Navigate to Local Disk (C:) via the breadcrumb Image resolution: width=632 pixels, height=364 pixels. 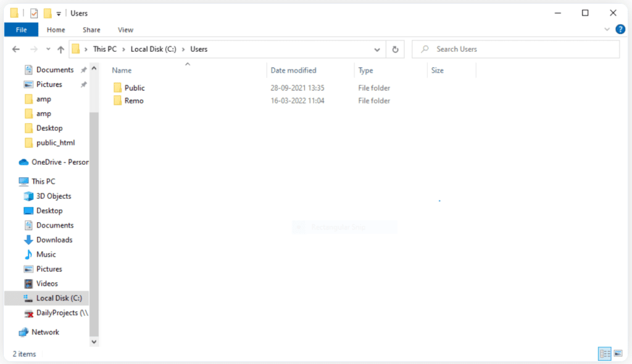[153, 49]
